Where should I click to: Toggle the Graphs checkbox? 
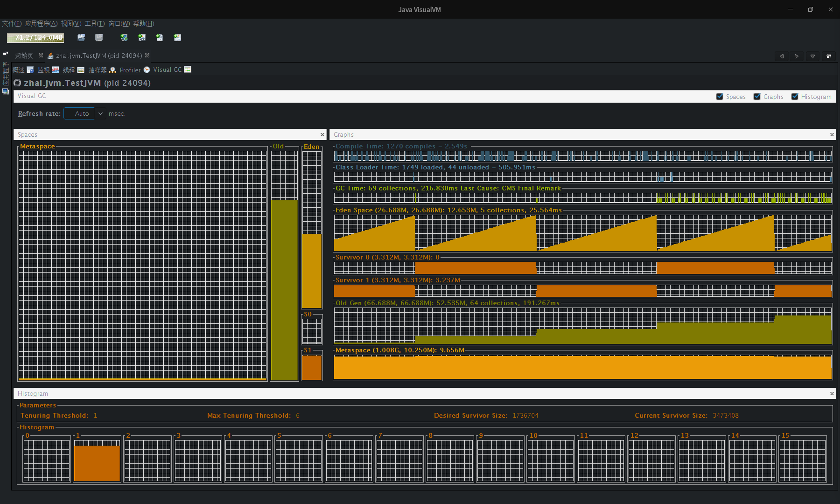757,97
